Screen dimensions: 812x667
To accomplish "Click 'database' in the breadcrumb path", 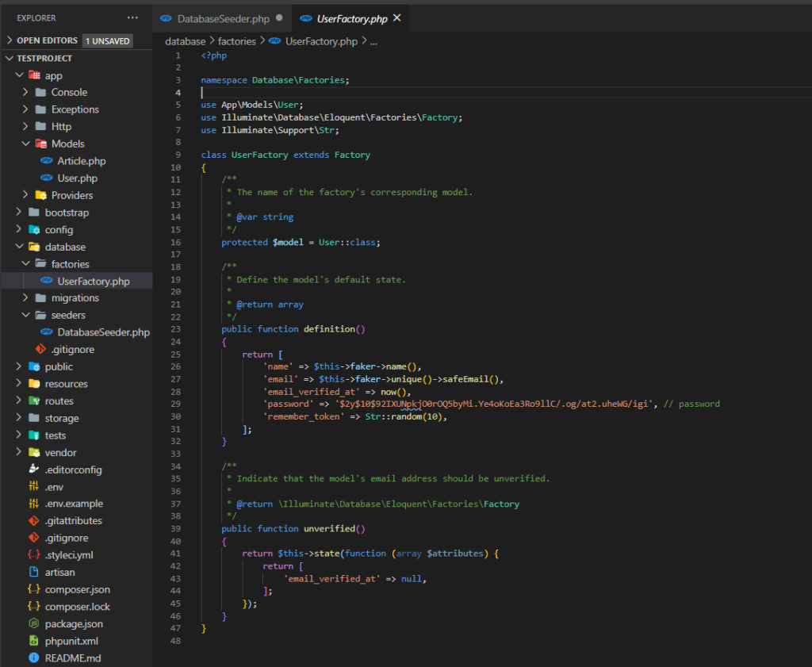I will point(185,41).
